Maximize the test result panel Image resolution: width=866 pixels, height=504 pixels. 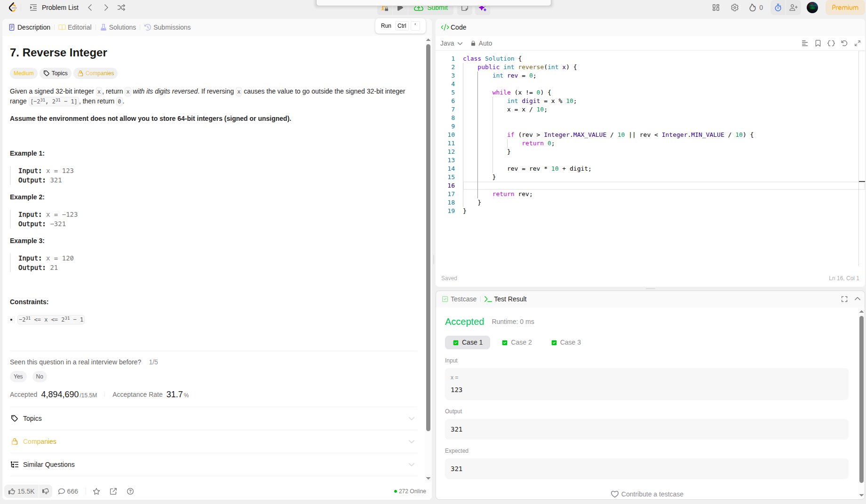tap(844, 299)
